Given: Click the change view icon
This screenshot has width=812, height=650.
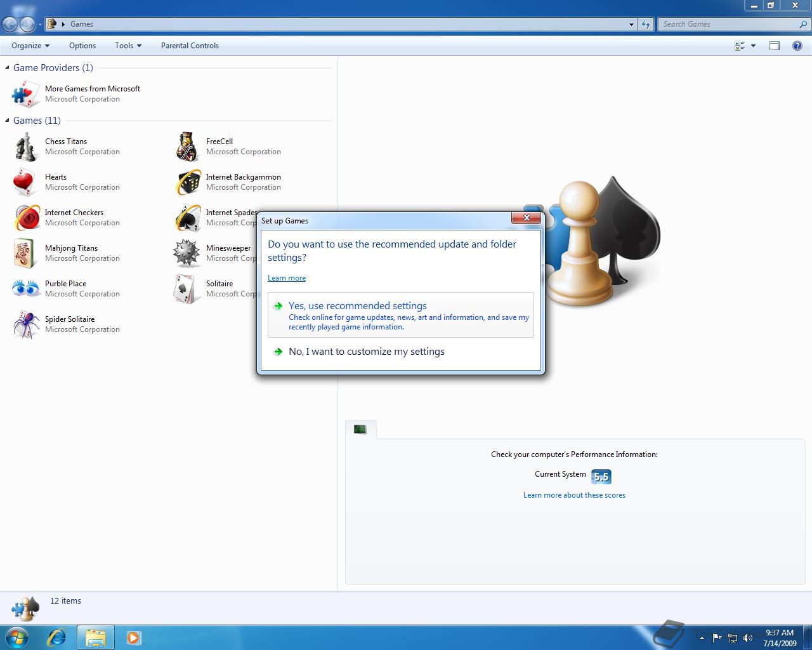Looking at the screenshot, I should [x=740, y=46].
